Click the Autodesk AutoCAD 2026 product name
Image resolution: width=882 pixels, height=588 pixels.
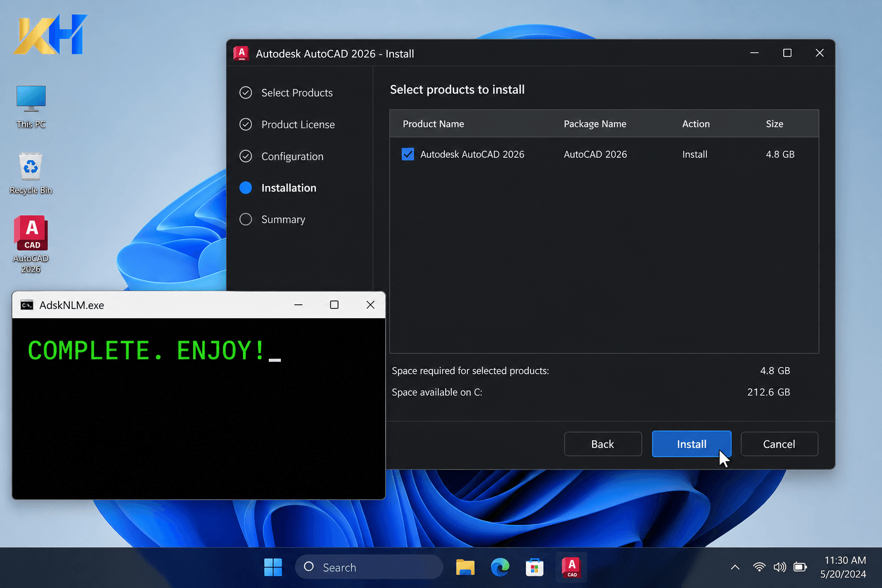coord(472,154)
